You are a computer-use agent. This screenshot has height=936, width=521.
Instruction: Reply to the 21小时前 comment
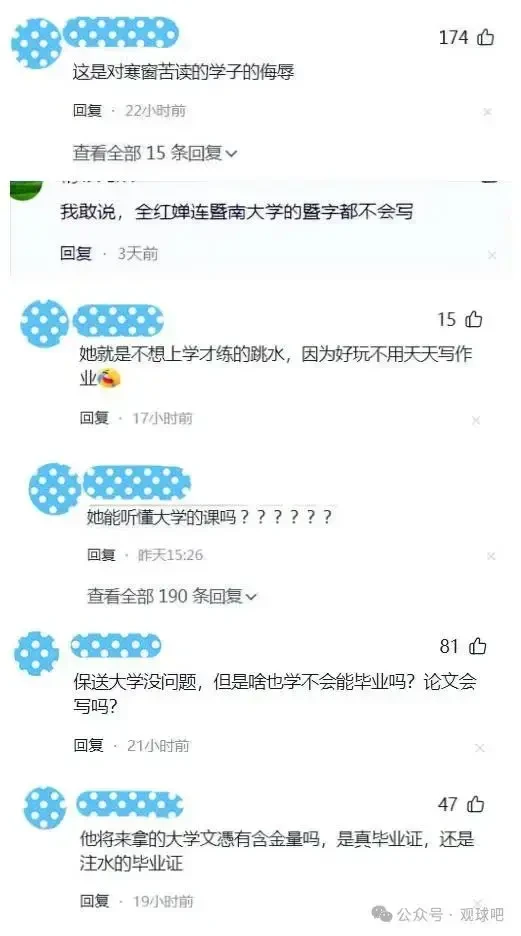(x=88, y=745)
